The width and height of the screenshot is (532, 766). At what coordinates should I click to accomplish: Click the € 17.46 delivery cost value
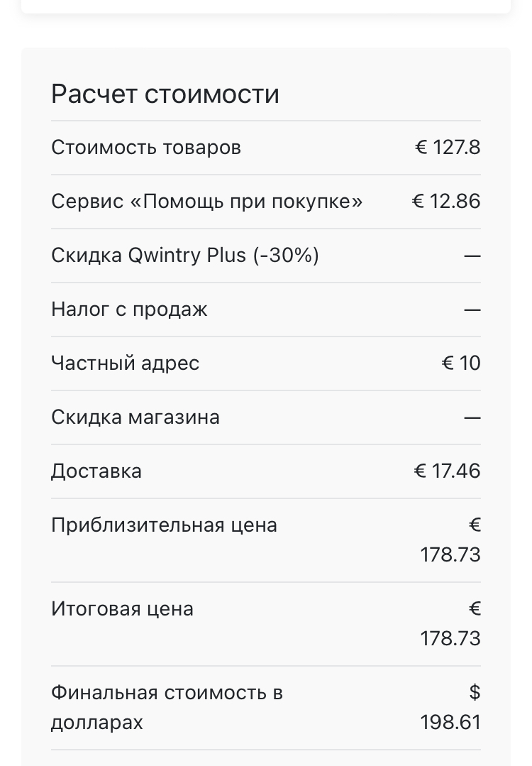(x=447, y=471)
